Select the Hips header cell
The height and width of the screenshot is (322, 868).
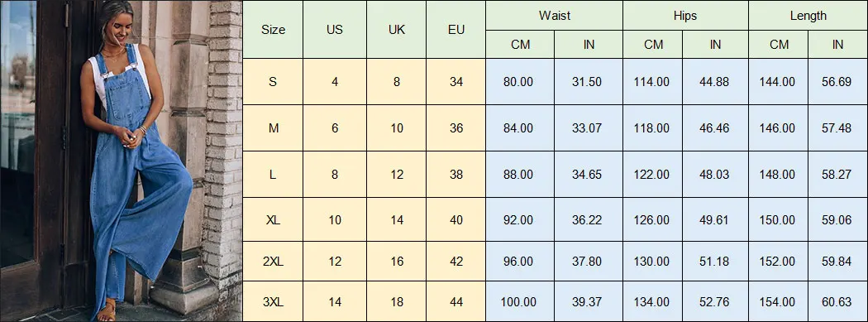click(685, 16)
